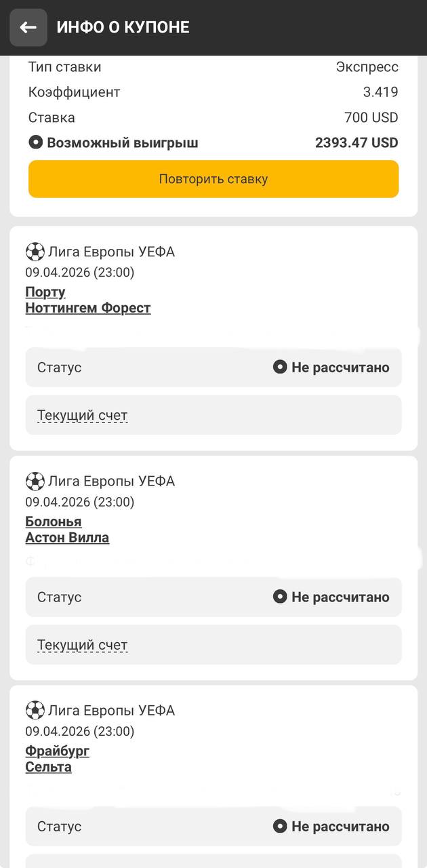Expand Текущий счет in Bologna match card
Image resolution: width=427 pixels, height=868 pixels.
(x=82, y=645)
